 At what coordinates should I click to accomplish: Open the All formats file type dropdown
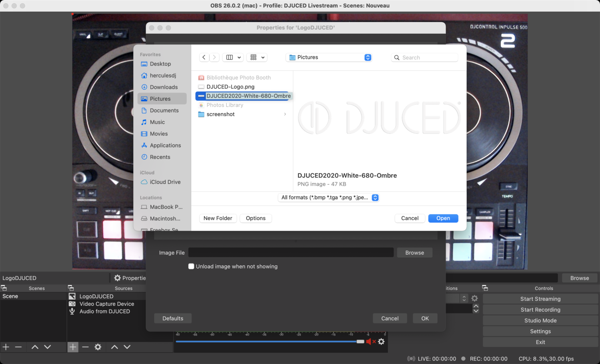[329, 197]
